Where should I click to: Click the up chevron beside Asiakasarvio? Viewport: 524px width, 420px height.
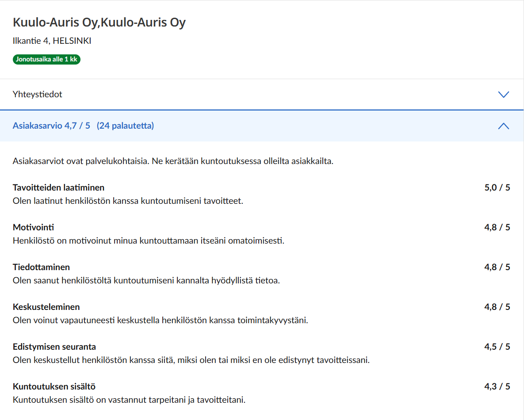pos(503,126)
